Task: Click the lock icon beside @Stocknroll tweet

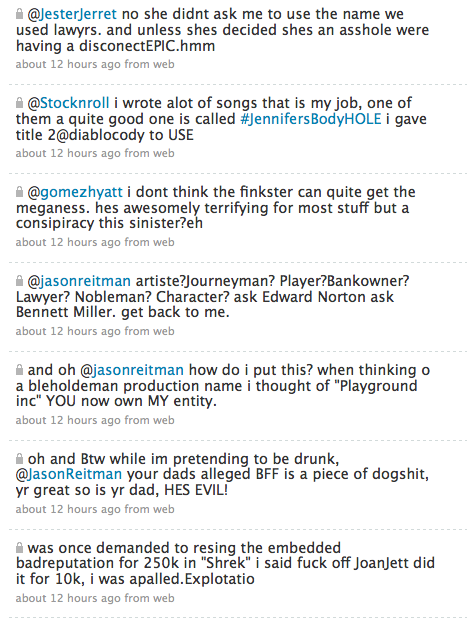Action: 19,103
